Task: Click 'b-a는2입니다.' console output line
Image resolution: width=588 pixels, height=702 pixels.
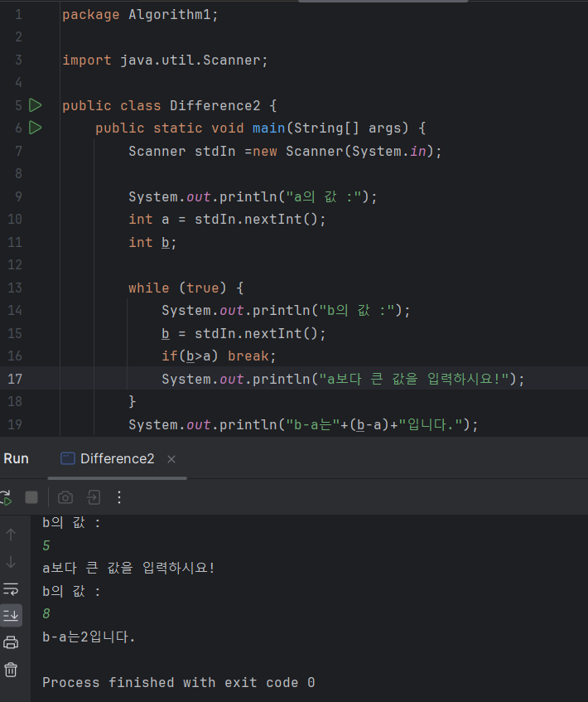Action: click(x=89, y=637)
